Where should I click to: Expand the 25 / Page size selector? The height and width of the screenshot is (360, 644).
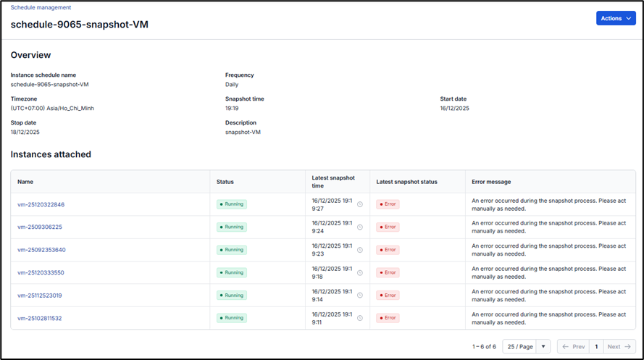(x=519, y=346)
